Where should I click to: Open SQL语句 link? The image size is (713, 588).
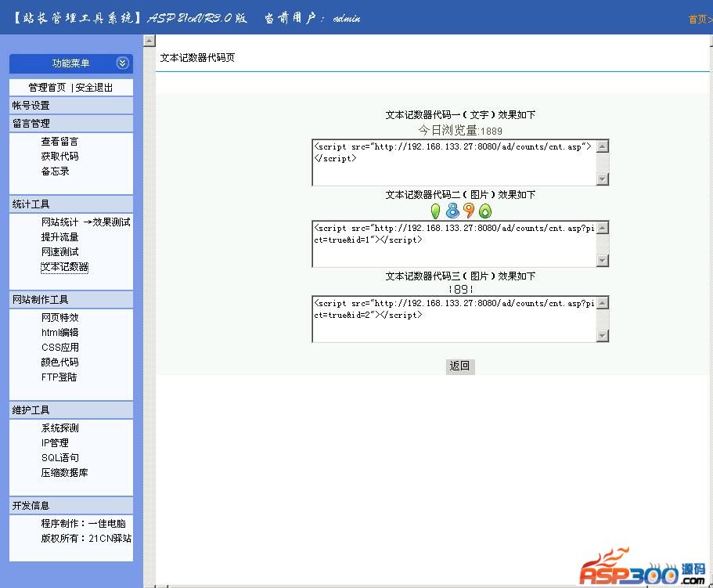pyautogui.click(x=60, y=458)
